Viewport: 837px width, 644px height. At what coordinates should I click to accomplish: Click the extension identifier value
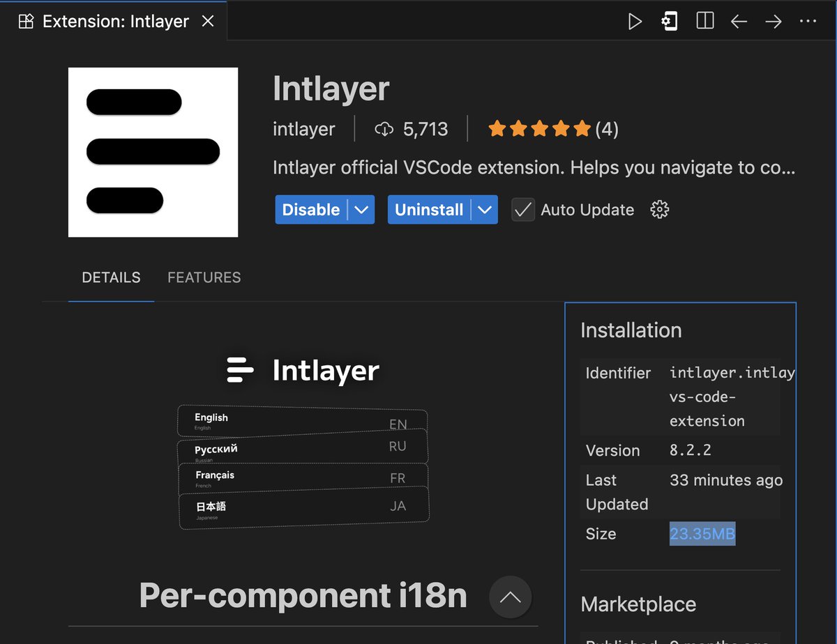click(x=732, y=397)
